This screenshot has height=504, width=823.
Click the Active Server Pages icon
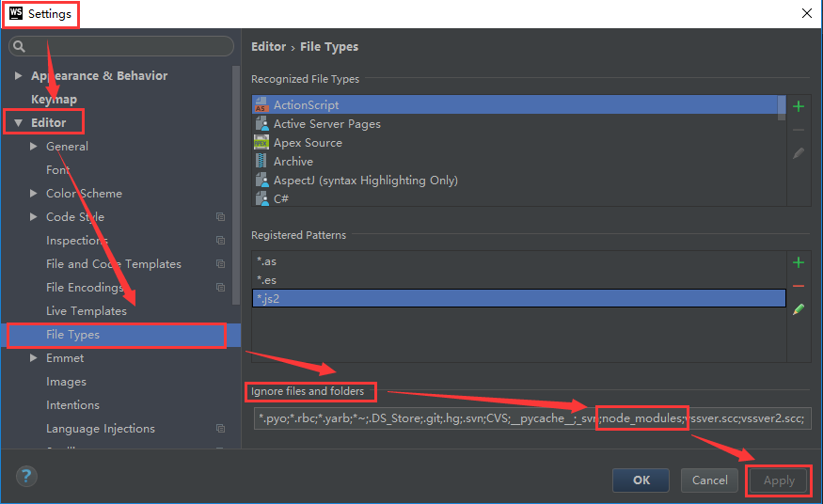tap(261, 124)
